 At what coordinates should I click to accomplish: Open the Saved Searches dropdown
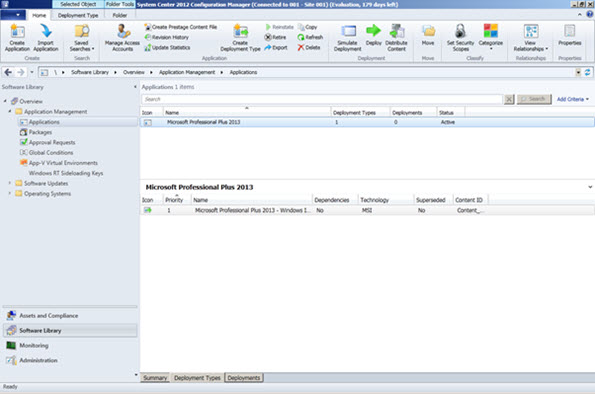pos(82,37)
